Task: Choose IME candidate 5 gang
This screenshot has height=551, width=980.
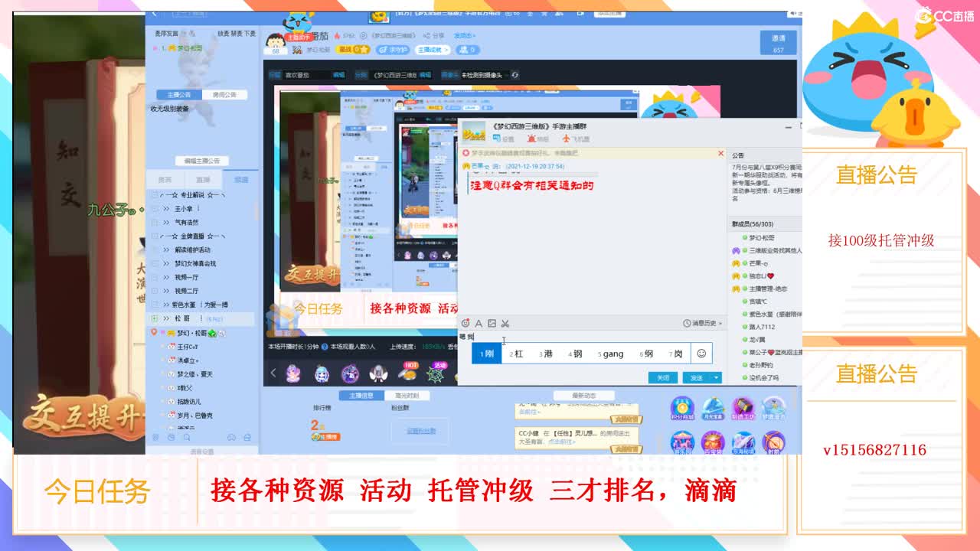Action: pos(611,354)
